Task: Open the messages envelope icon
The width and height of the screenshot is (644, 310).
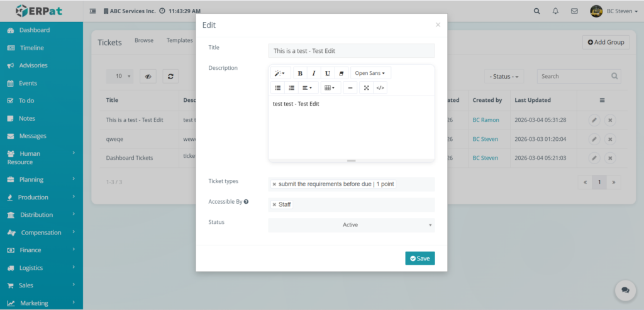Action: tap(574, 11)
